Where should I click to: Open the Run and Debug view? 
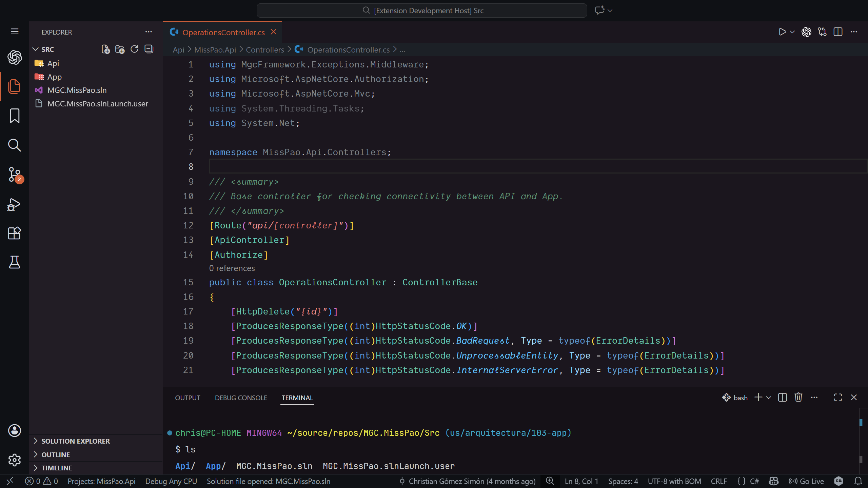[14, 204]
